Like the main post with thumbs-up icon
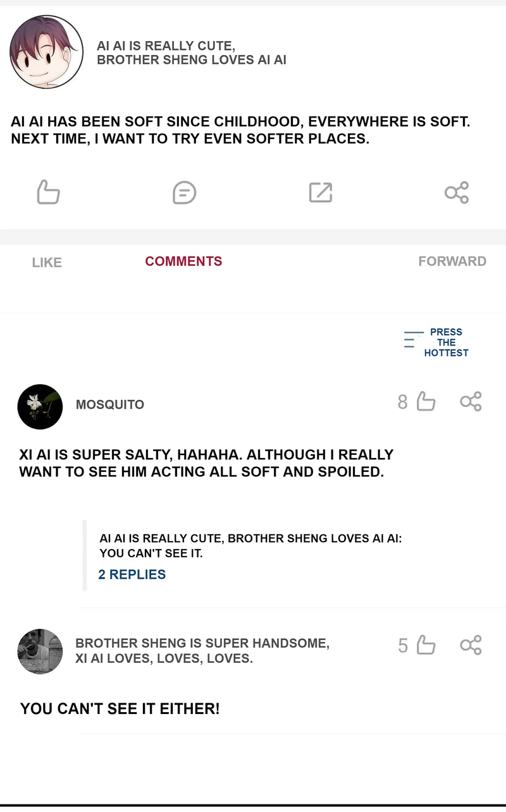Screen dimensions: 506x812 [x=48, y=192]
